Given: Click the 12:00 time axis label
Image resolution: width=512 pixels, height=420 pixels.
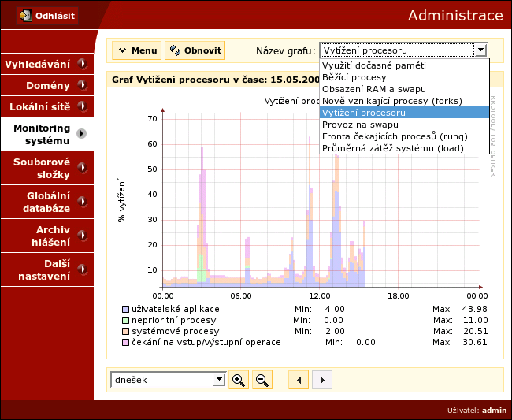Looking at the screenshot, I should (x=319, y=296).
